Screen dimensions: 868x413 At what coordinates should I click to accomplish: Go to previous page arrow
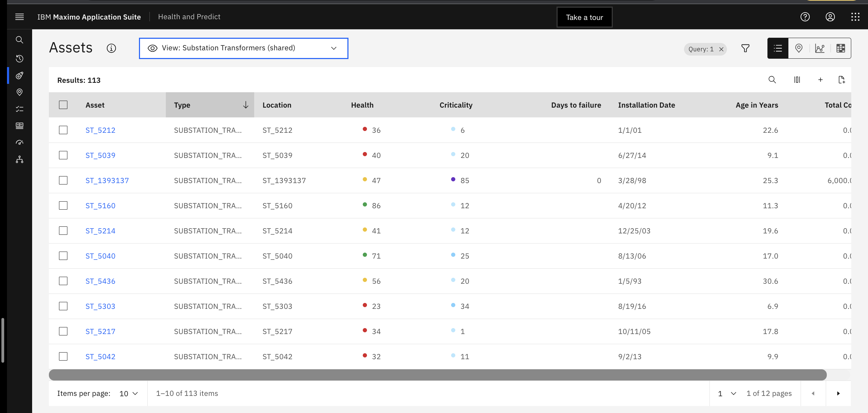pyautogui.click(x=813, y=393)
